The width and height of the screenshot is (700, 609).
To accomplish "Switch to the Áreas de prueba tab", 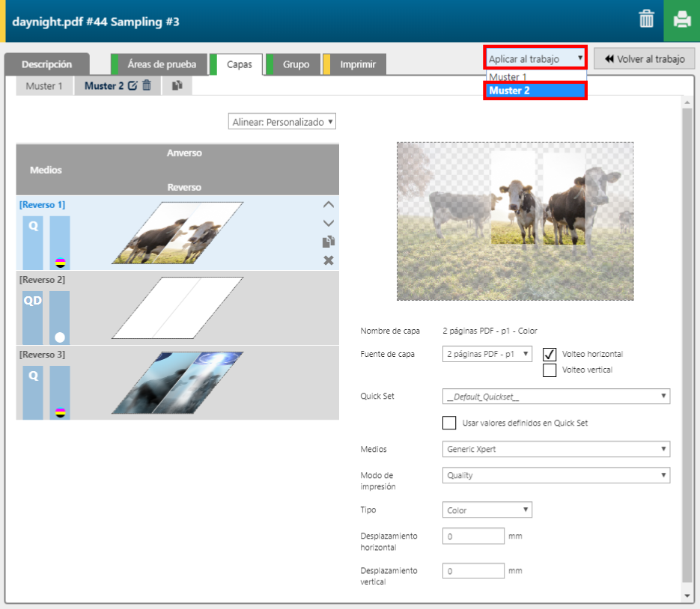I will click(x=162, y=64).
